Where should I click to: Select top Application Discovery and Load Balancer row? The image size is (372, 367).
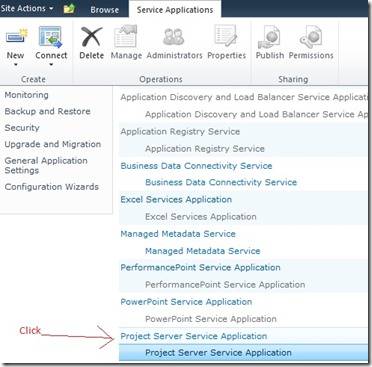coord(244,97)
